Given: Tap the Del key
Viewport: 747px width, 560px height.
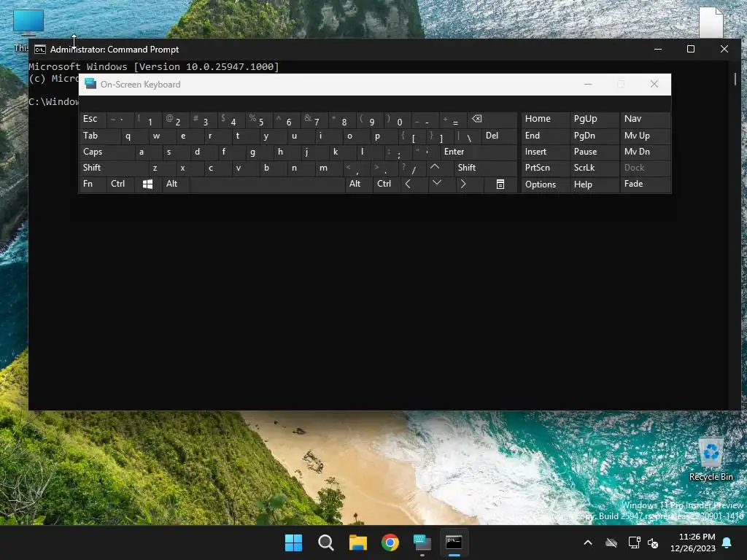Looking at the screenshot, I should click(499, 136).
